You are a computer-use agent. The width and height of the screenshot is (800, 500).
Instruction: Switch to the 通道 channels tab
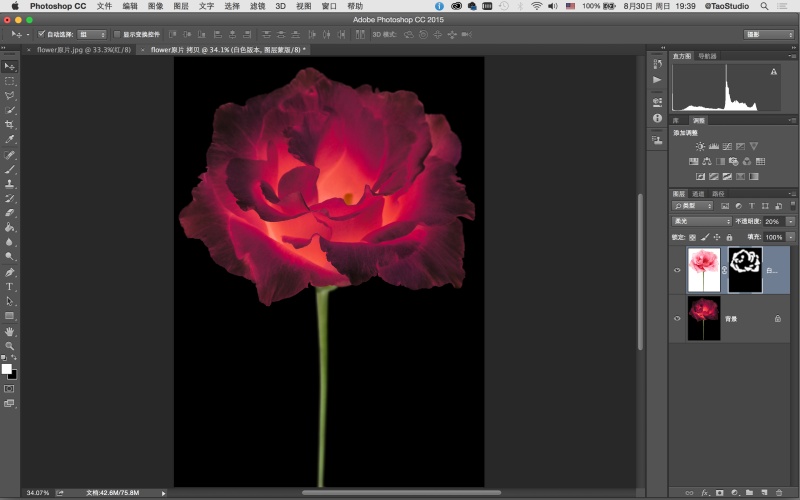point(698,193)
